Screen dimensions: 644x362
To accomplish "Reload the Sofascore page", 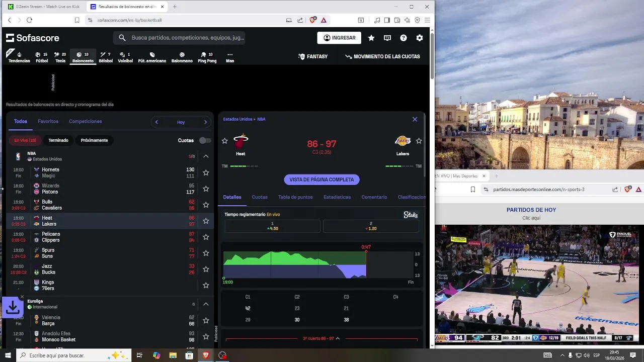I will [x=29, y=20].
